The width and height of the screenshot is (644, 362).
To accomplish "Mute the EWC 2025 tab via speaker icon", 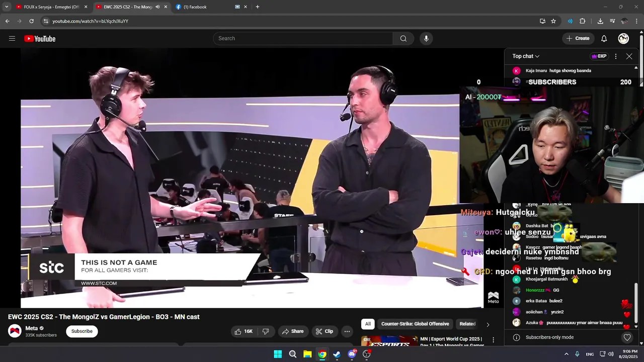I will [157, 7].
